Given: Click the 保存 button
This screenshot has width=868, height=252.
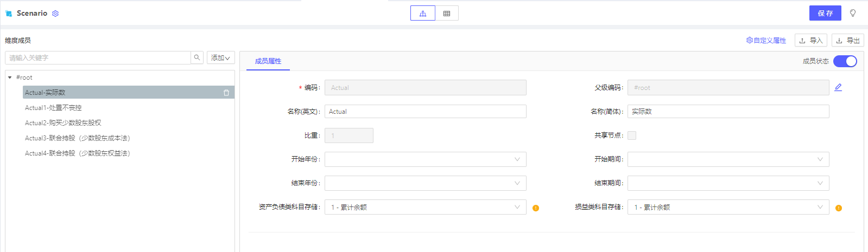Looking at the screenshot, I should tap(825, 14).
